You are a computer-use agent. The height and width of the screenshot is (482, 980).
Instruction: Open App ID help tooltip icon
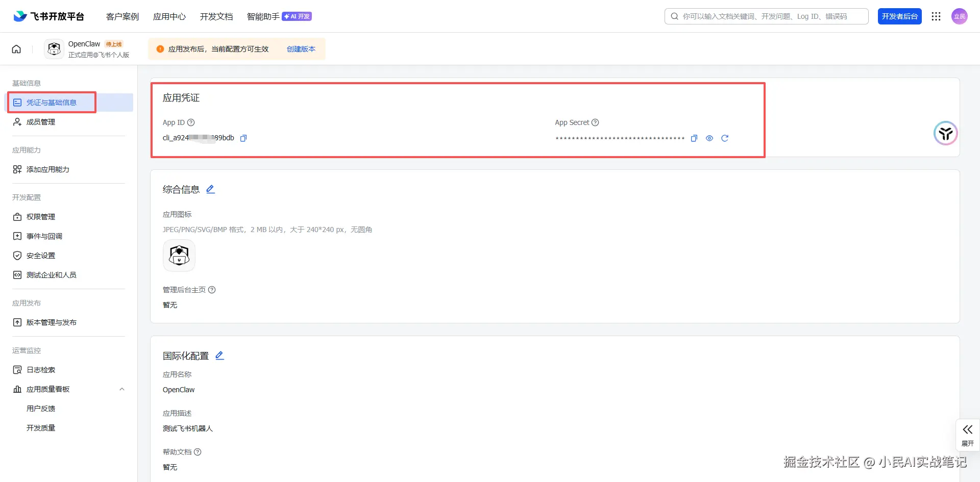(x=191, y=122)
